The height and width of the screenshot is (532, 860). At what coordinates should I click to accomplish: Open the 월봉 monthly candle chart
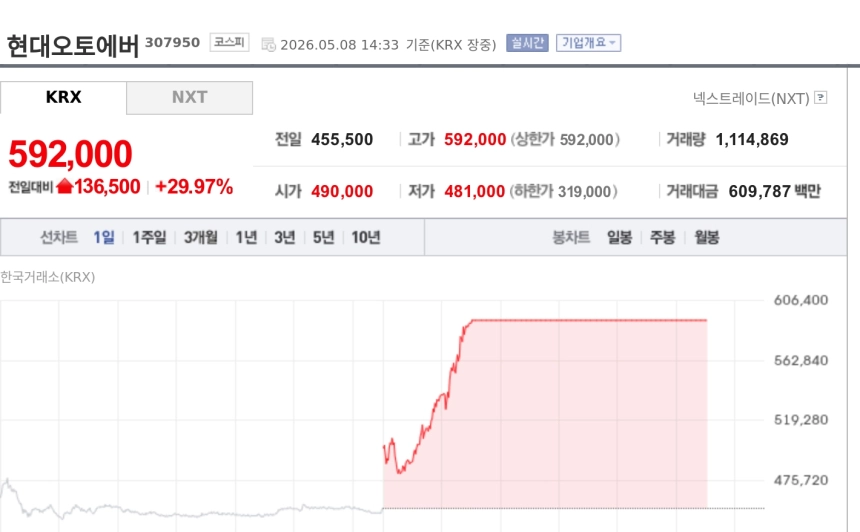pos(706,237)
